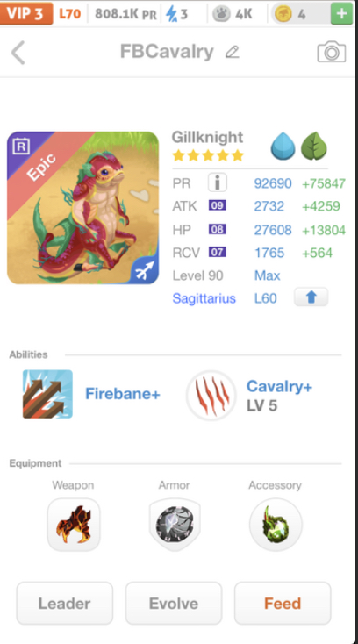This screenshot has width=358, height=644.
Task: Tap the back arrow chevron
Action: [18, 53]
